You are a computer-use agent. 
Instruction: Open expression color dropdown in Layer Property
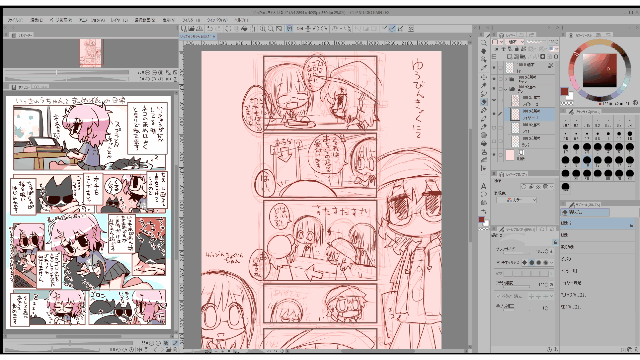point(516,200)
